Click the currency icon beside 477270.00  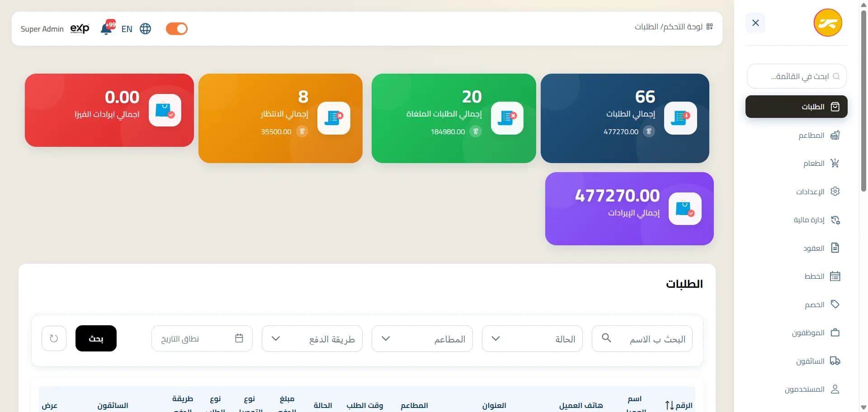point(649,131)
